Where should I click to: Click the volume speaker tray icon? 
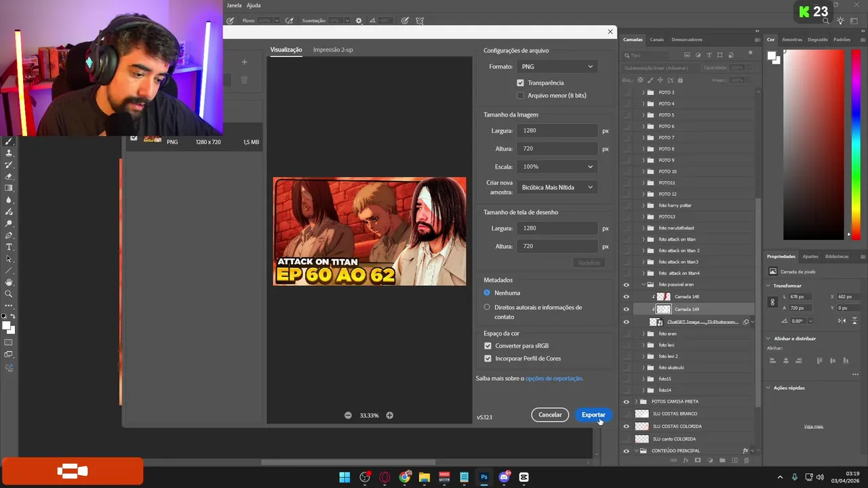coord(819,477)
